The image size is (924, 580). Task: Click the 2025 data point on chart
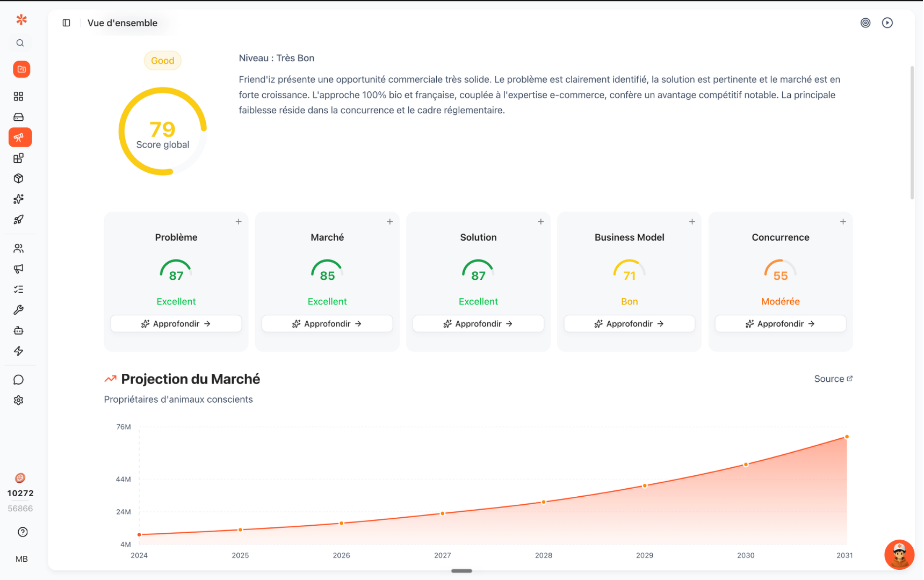point(240,530)
